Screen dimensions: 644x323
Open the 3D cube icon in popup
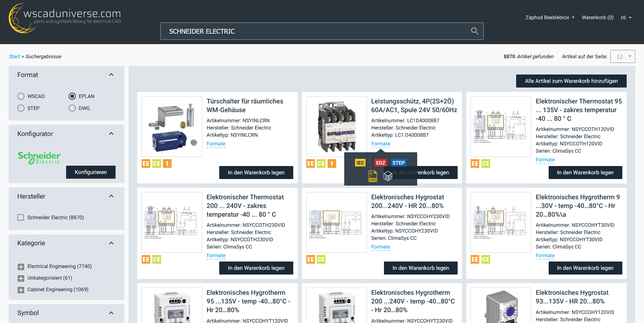pos(388,176)
